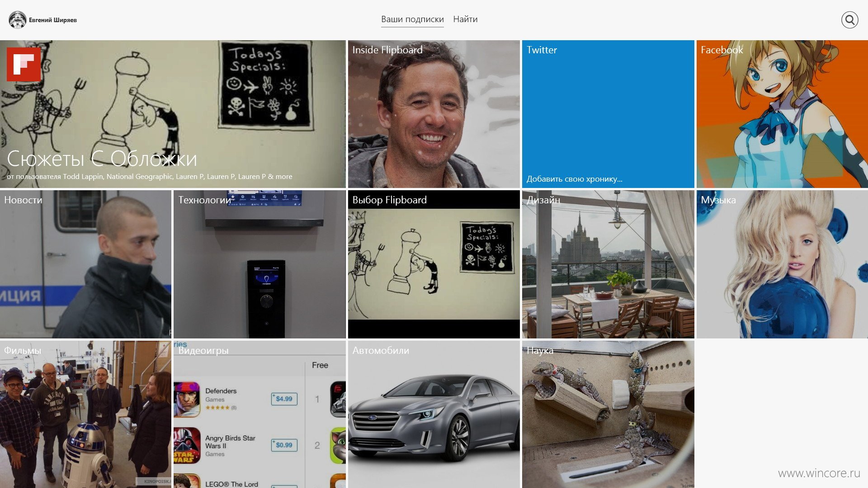Open the Технологии section tile

point(259,264)
